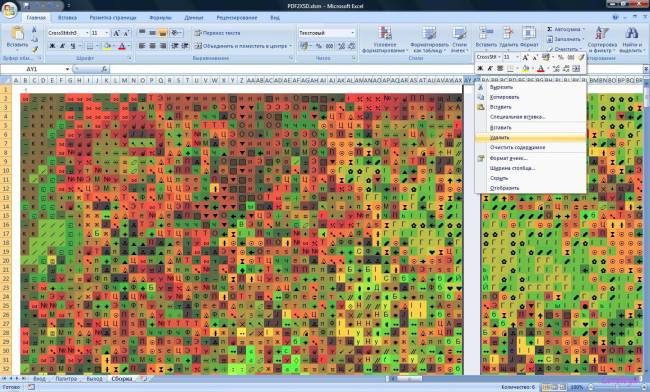Expand the Name Box dropdown arrow
650x392 pixels.
tap(67, 69)
